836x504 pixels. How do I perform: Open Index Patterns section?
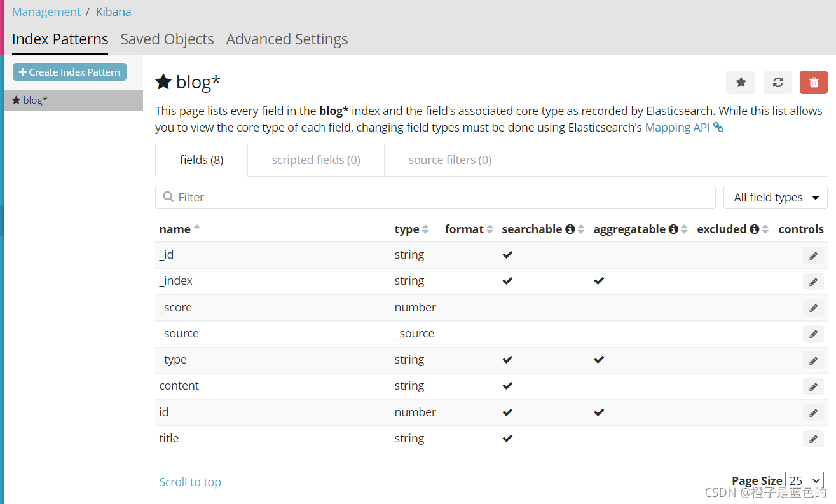point(60,39)
